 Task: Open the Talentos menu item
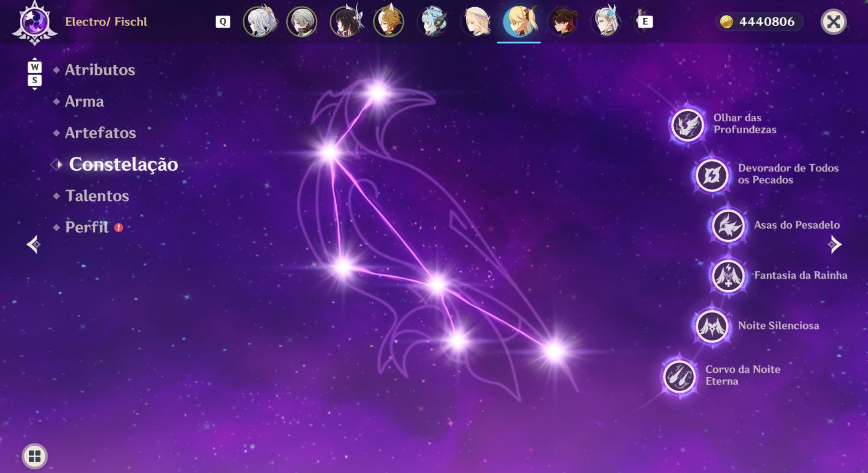point(97,195)
